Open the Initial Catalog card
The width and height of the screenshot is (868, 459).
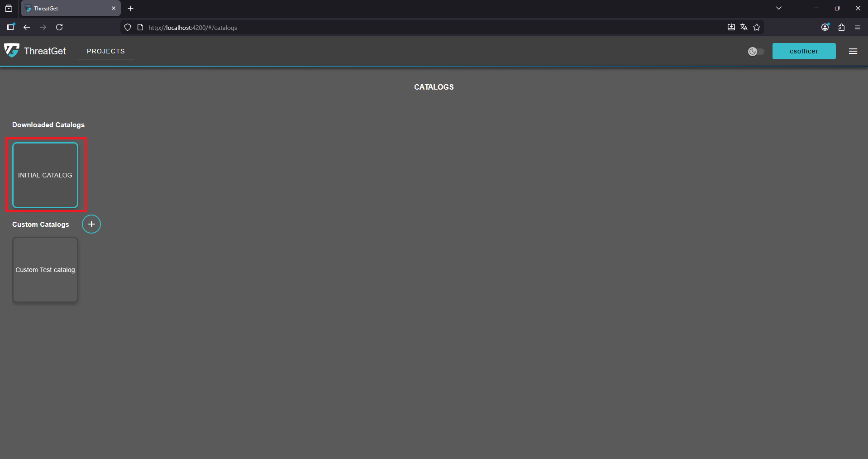point(45,175)
